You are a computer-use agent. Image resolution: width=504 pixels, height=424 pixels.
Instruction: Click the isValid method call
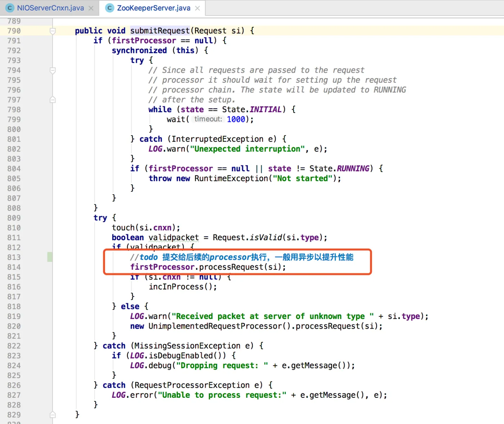266,237
